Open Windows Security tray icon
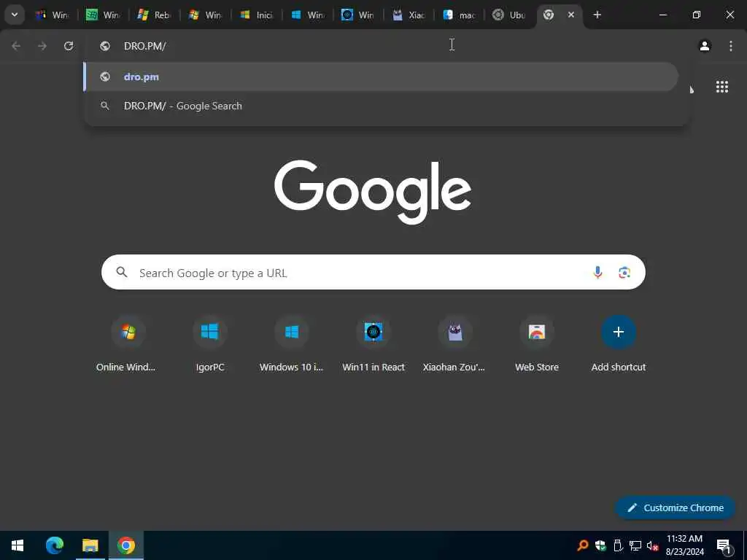 coord(600,545)
